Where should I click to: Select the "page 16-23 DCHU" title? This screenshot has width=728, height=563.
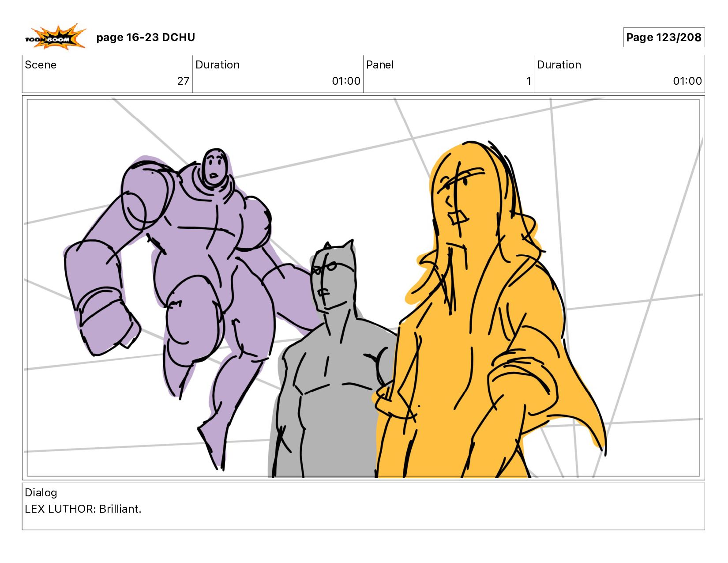point(146,38)
